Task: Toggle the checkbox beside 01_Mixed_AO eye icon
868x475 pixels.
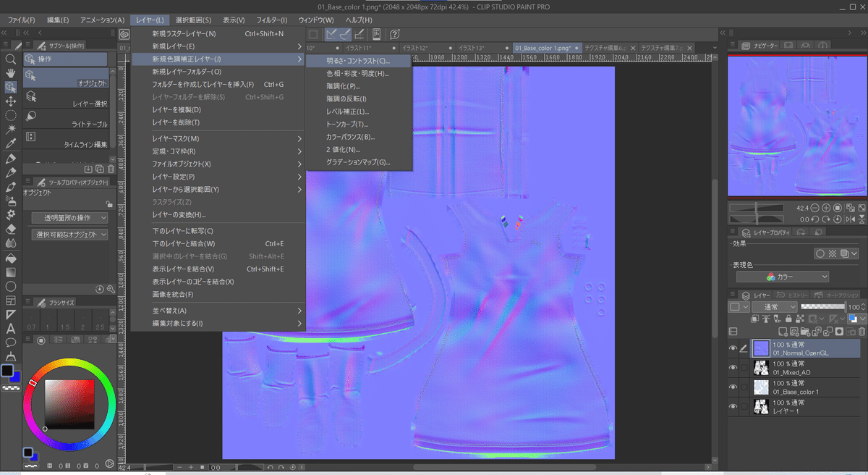Action: point(744,368)
